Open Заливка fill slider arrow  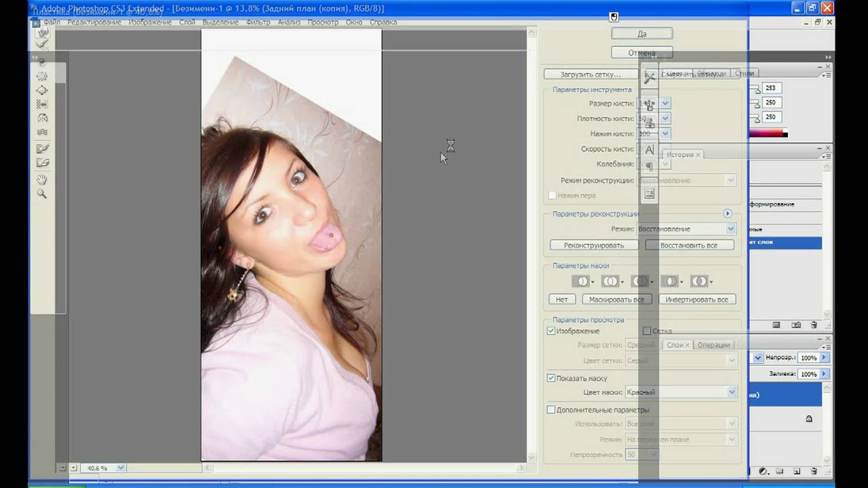(x=824, y=373)
